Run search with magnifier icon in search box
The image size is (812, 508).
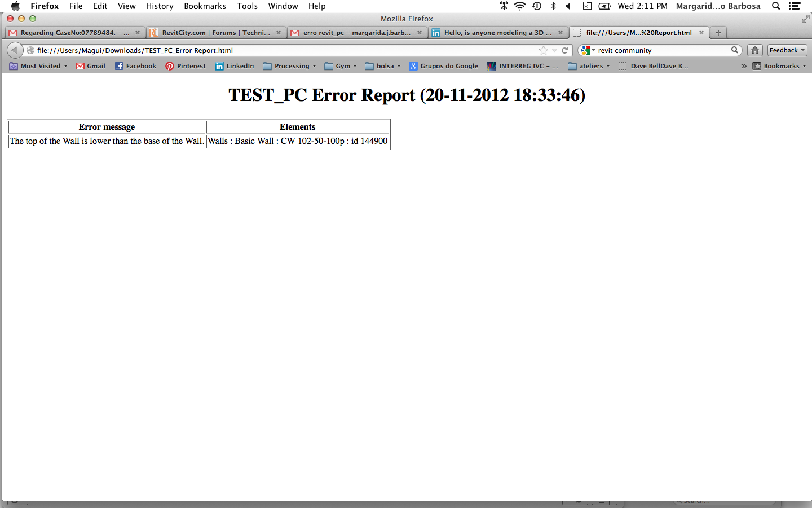[735, 50]
